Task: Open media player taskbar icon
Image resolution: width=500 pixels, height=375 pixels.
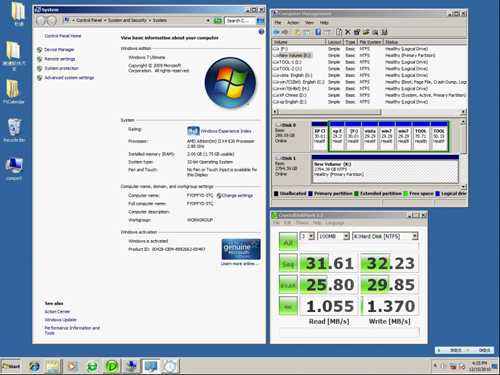Action: coord(72,366)
